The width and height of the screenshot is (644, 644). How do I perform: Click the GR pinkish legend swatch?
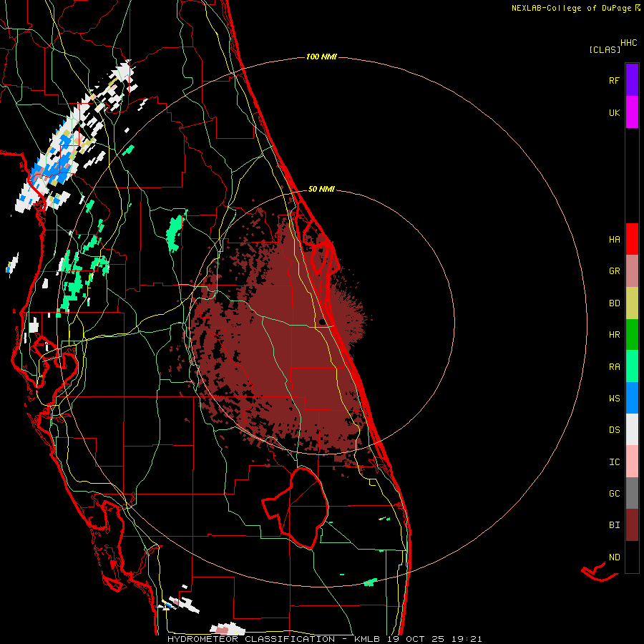pyautogui.click(x=632, y=271)
